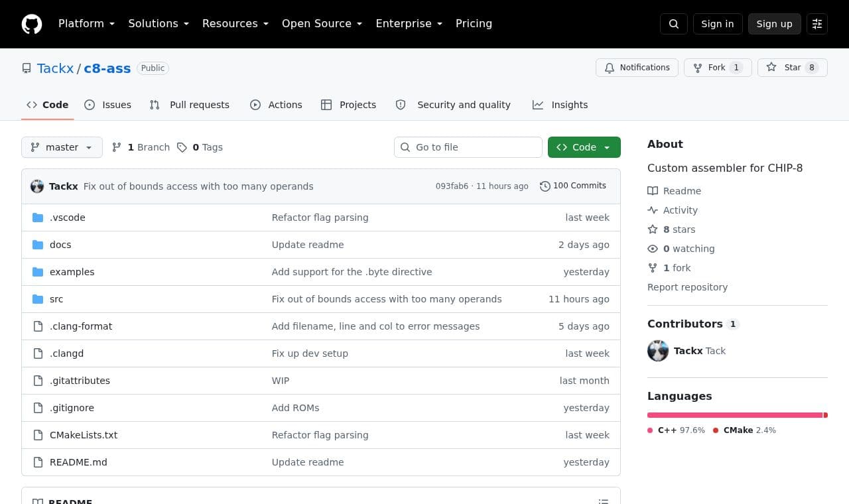Switch to the Pull requests tab
Viewport: 849px width, 504px height.
pyautogui.click(x=190, y=105)
